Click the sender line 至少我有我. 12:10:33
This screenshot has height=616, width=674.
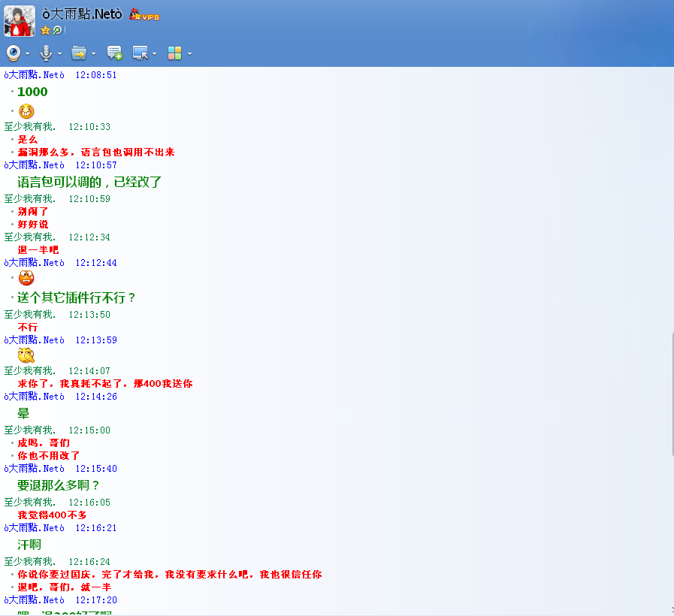(x=57, y=127)
